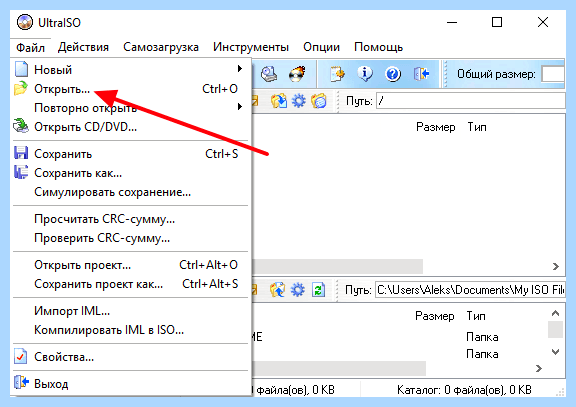Viewport: 576px width, 407px height.
Task: Open the Действия menu
Action: click(83, 47)
